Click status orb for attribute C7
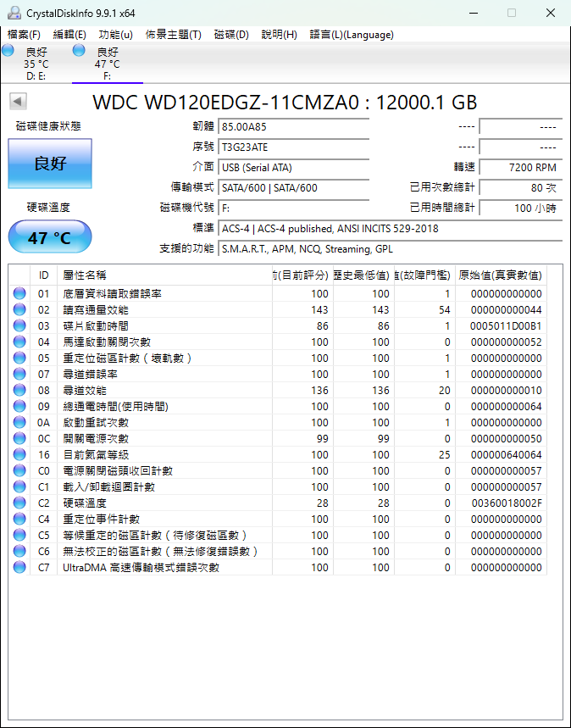 [19, 567]
